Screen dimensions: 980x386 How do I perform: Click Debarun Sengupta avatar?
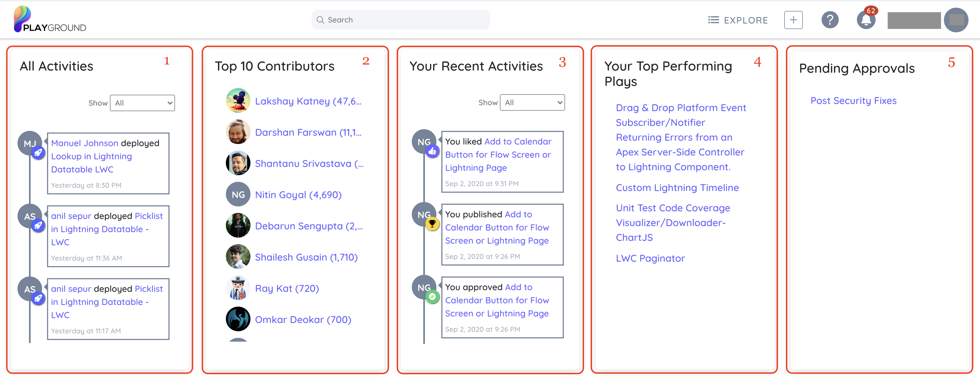tap(238, 226)
